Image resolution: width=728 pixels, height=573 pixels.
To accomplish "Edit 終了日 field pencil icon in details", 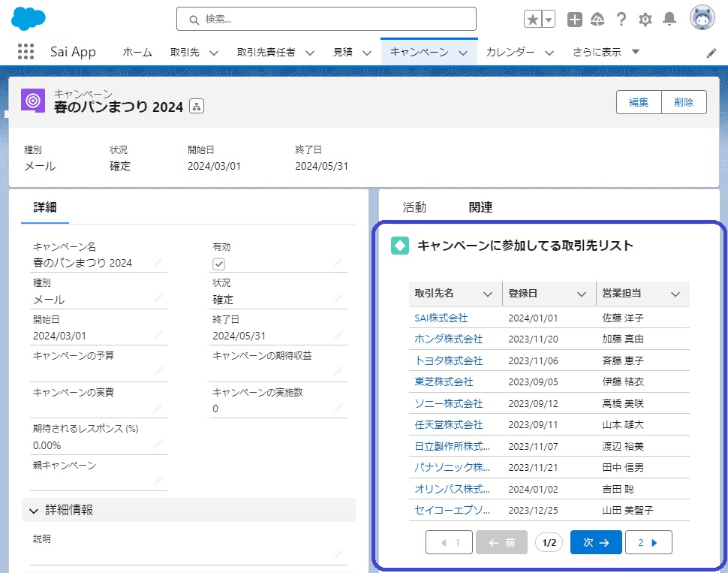I will [x=338, y=336].
